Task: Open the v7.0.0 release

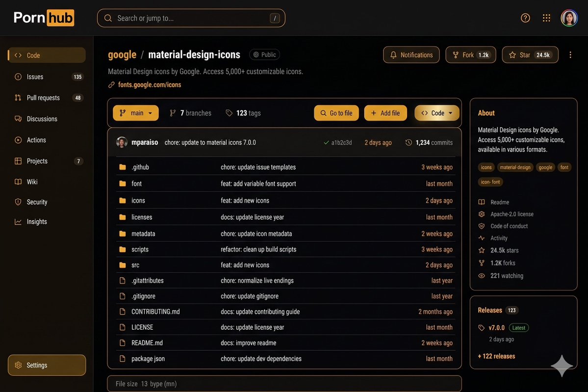Action: pos(496,328)
